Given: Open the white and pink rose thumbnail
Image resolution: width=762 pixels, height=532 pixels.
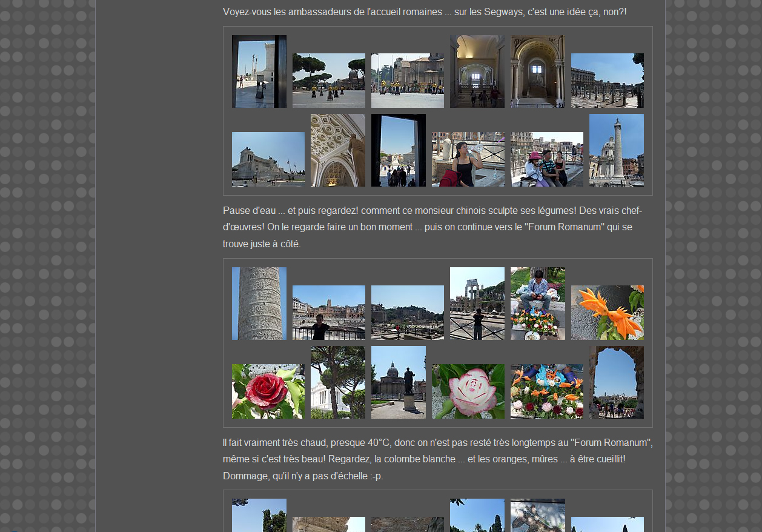Looking at the screenshot, I should [x=468, y=391].
